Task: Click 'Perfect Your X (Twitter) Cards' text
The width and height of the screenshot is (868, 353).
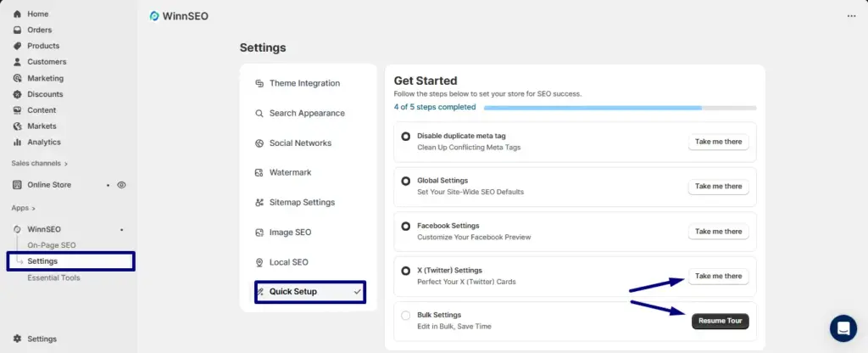Action: 466,282
